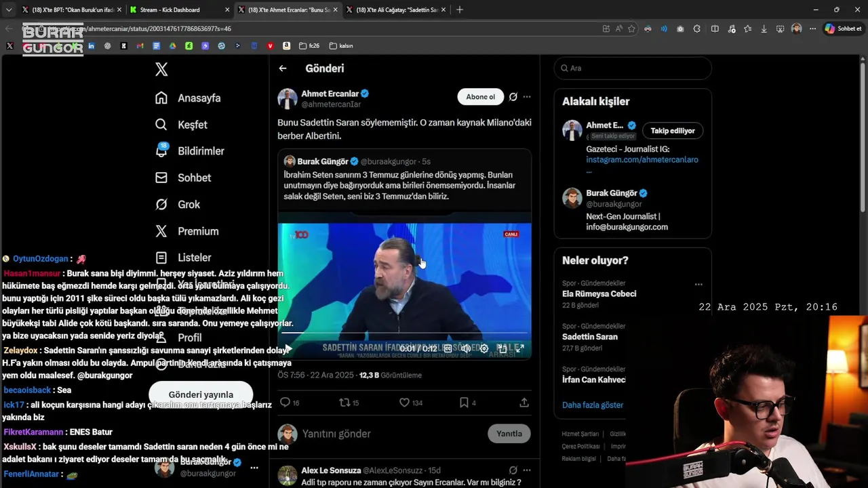868x488 pixels.
Task: Open the fc26 bookmarks folder
Action: tap(310, 46)
